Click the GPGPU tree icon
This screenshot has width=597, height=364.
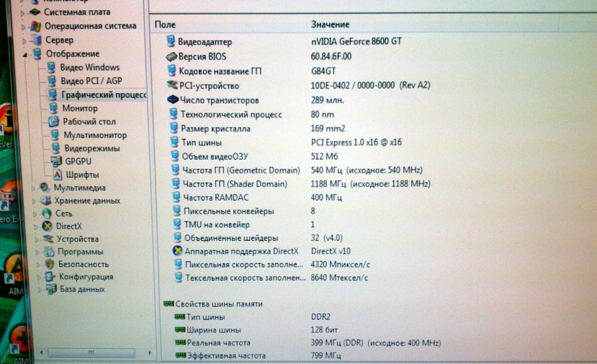(56, 162)
